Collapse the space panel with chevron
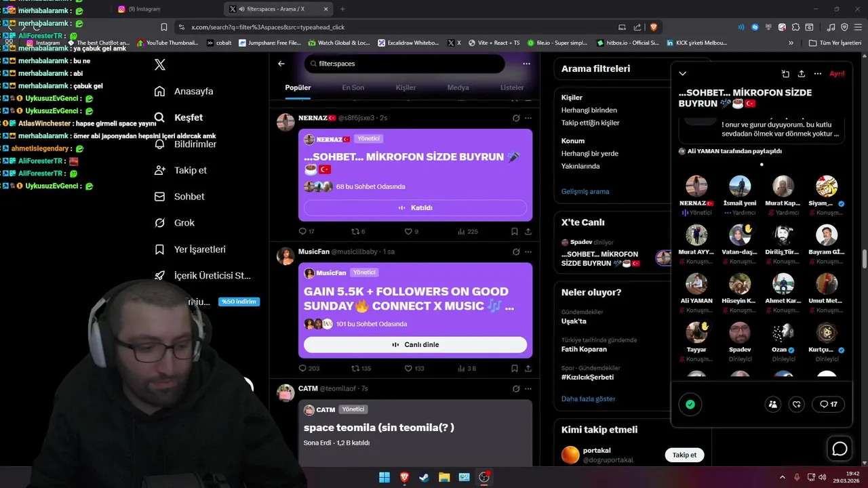The height and width of the screenshot is (488, 868). click(683, 74)
